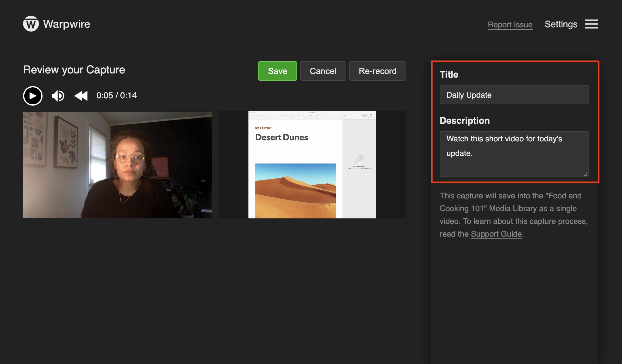This screenshot has height=364, width=622.
Task: Click the paintbrush icon in recorded screen sidebar
Action: tap(359, 159)
